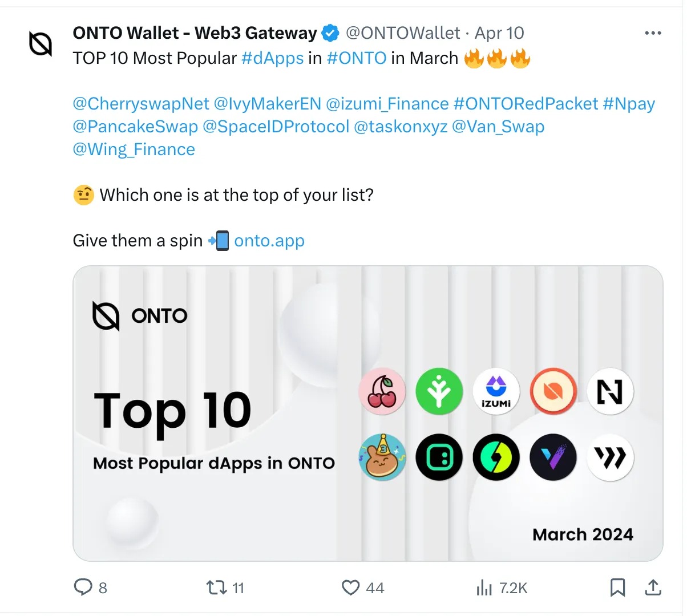Click the Apr 10 timestamp
The image size is (687, 616).
coord(499,33)
